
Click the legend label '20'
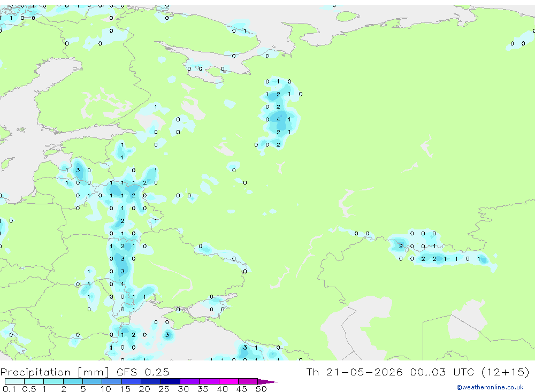click(x=144, y=389)
